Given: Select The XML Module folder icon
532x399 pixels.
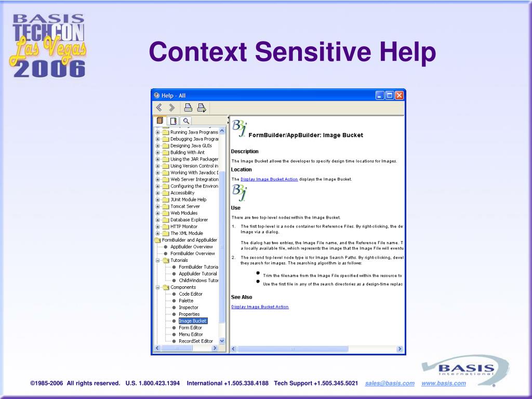Looking at the screenshot, I should pos(166,233).
